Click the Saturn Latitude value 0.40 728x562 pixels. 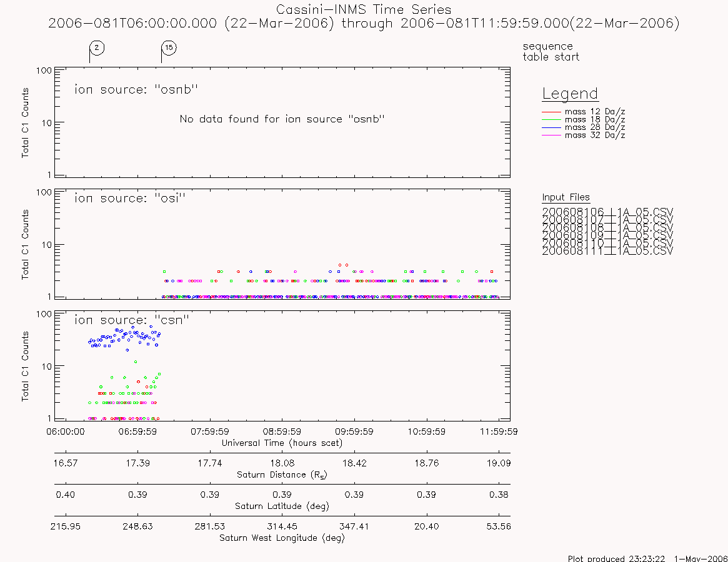(66, 495)
